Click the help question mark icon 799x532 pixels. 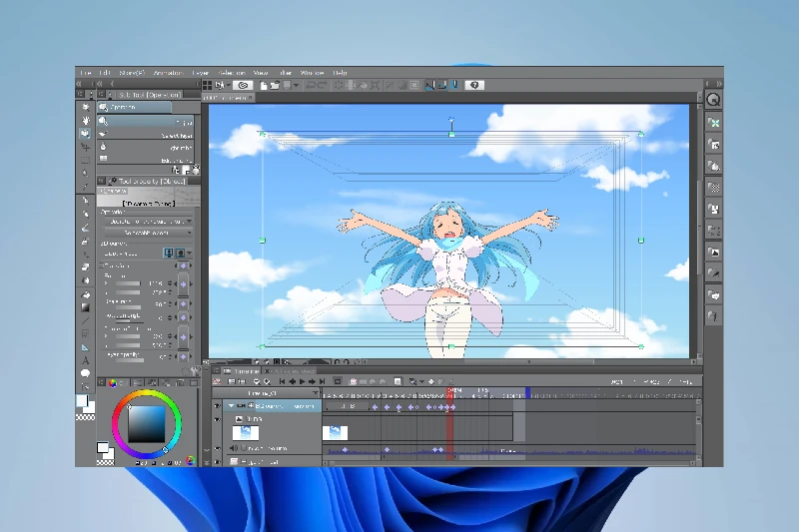pos(475,86)
